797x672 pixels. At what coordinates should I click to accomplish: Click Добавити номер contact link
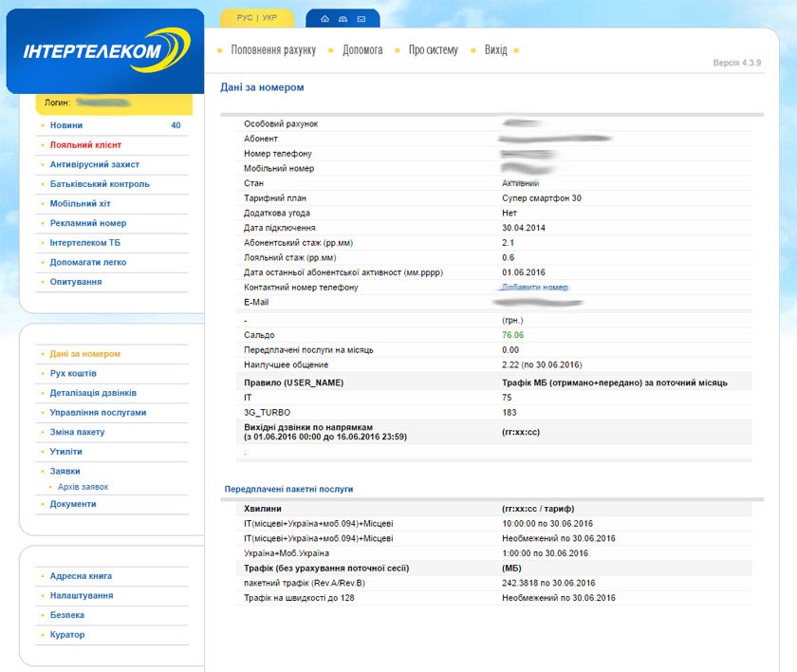click(535, 288)
